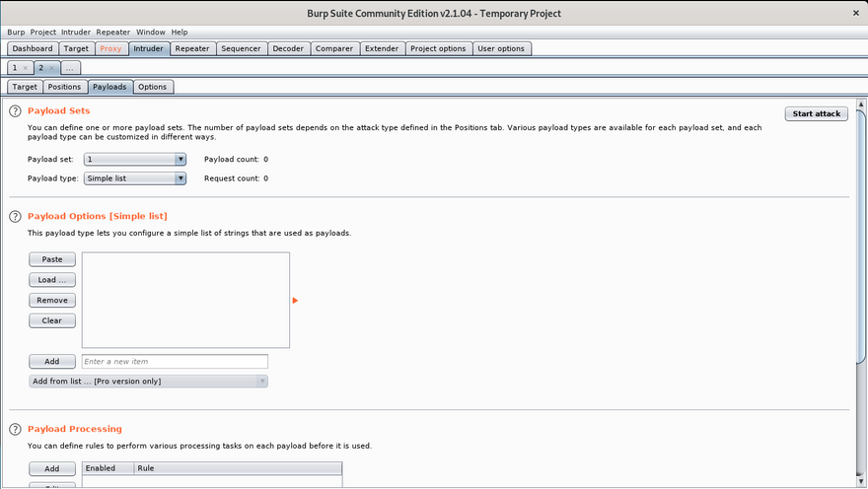Close Intruder attack tab 1
This screenshot has height=489, width=868.
pyautogui.click(x=25, y=68)
